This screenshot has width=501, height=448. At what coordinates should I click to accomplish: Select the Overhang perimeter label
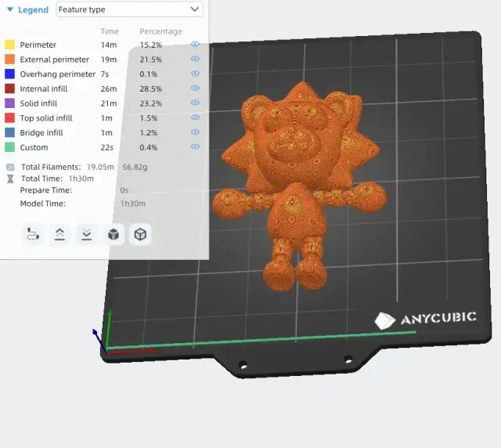(x=57, y=74)
